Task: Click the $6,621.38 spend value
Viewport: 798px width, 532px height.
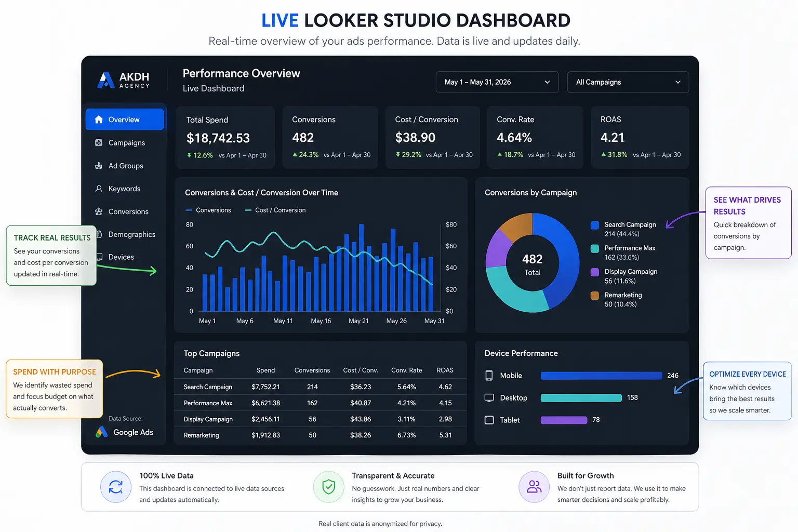Action: tap(265, 403)
